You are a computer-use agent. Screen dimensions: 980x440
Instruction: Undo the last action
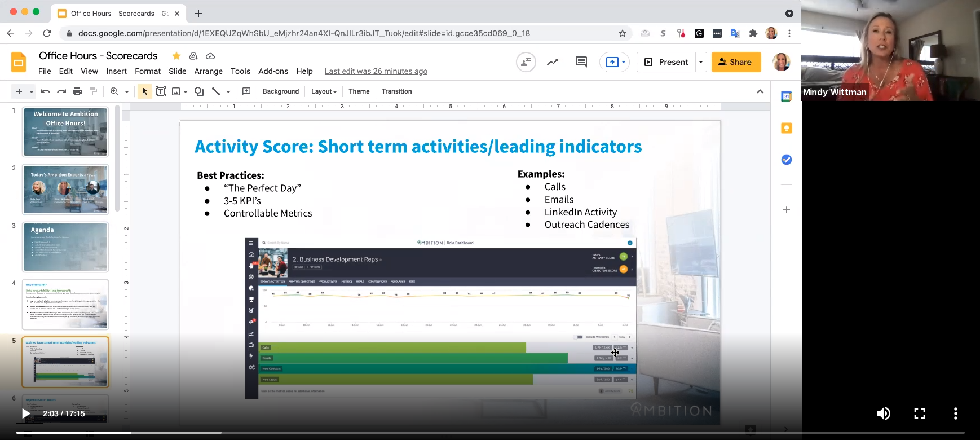[x=46, y=91]
